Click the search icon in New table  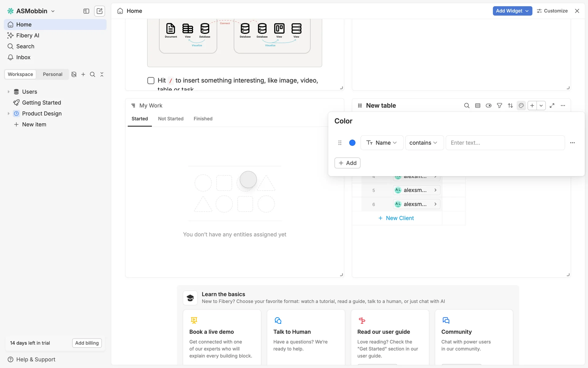pyautogui.click(x=467, y=105)
